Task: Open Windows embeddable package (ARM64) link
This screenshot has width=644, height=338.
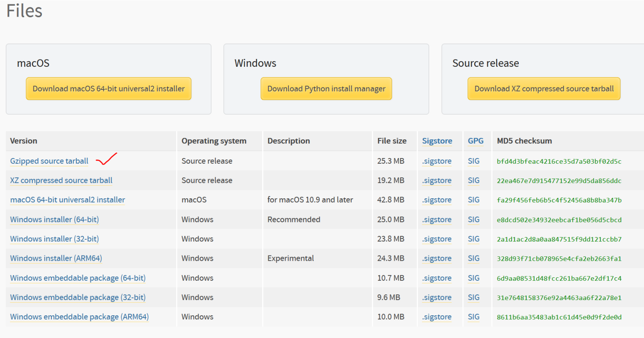Action: pos(79,317)
